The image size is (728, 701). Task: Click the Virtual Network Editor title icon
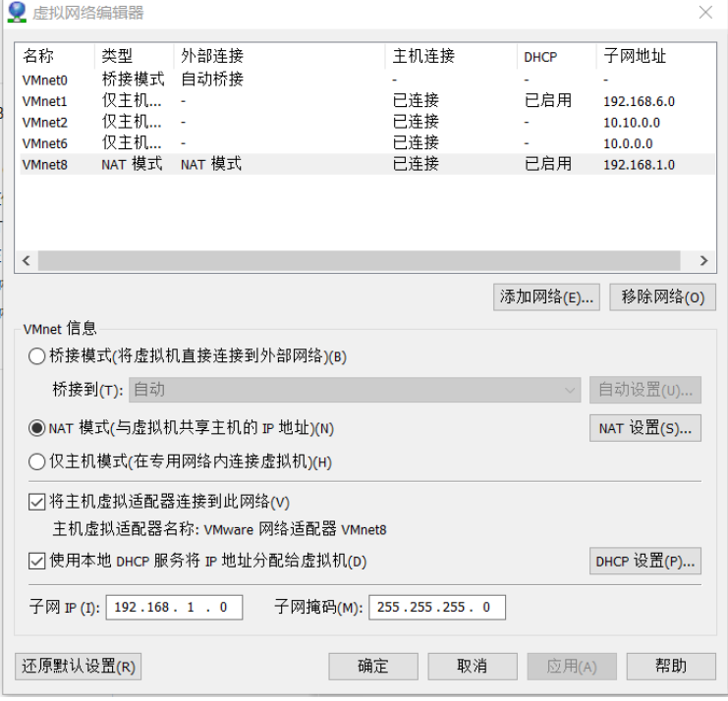point(17,12)
